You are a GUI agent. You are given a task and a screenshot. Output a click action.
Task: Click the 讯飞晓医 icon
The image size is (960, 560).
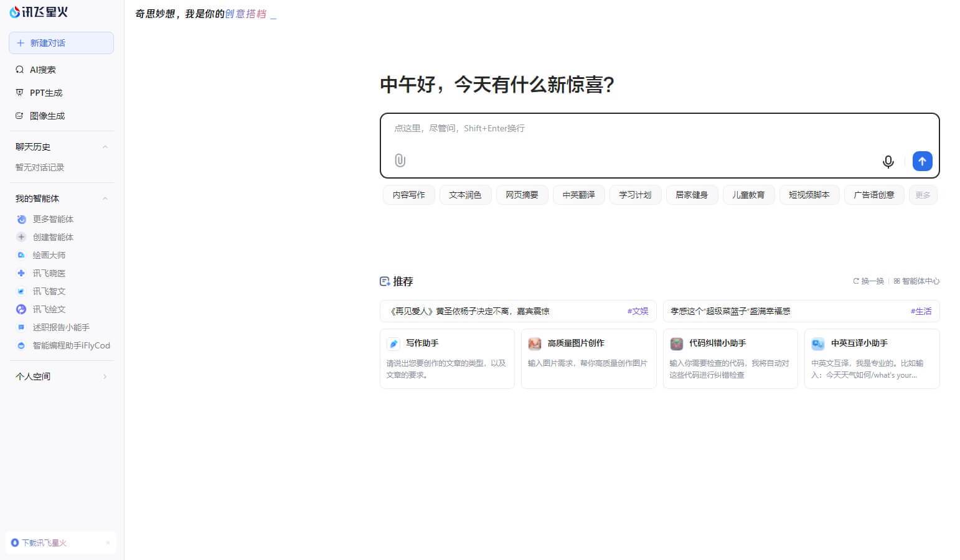coord(21,273)
